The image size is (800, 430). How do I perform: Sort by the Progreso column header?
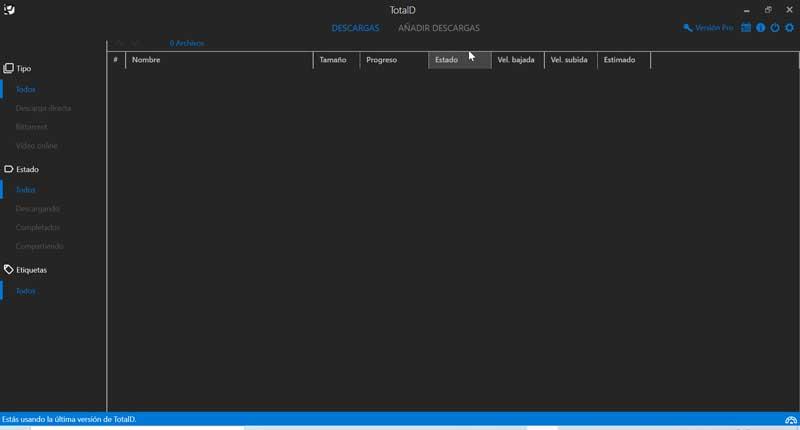click(x=394, y=60)
